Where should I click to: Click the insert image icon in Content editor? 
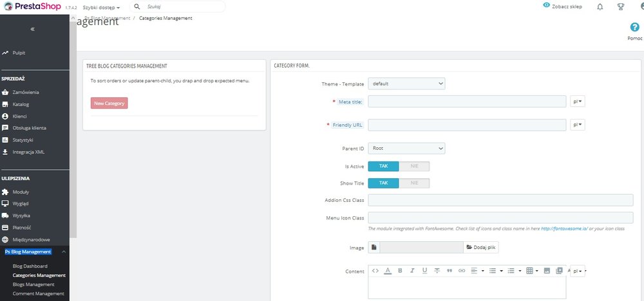(547, 271)
